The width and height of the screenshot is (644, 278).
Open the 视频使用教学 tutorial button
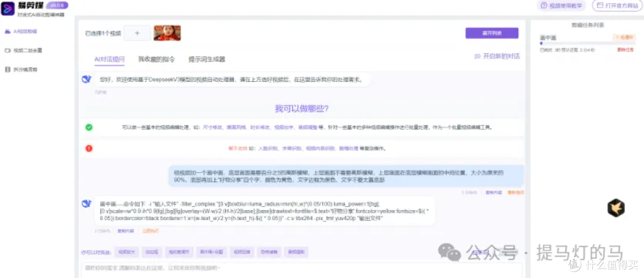(562, 6)
